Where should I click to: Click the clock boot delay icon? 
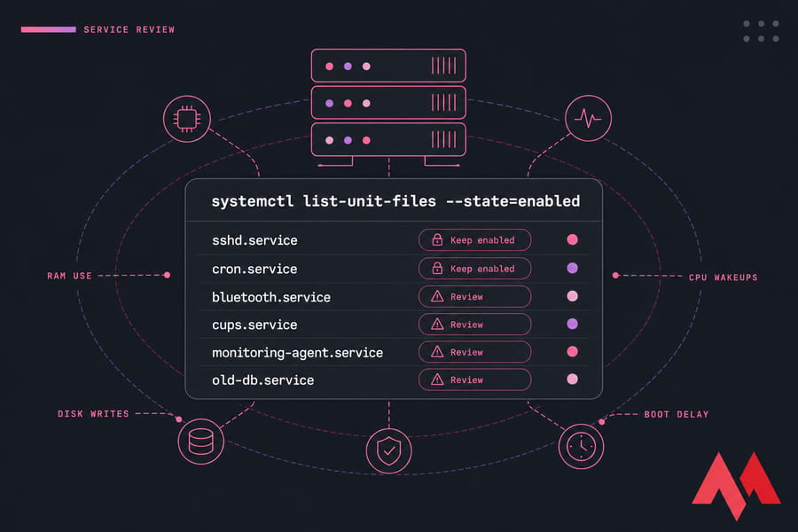click(x=581, y=447)
